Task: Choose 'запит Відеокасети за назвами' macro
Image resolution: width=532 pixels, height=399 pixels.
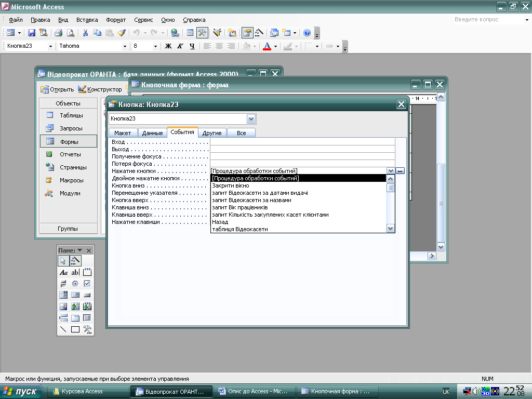Action: [x=298, y=200]
